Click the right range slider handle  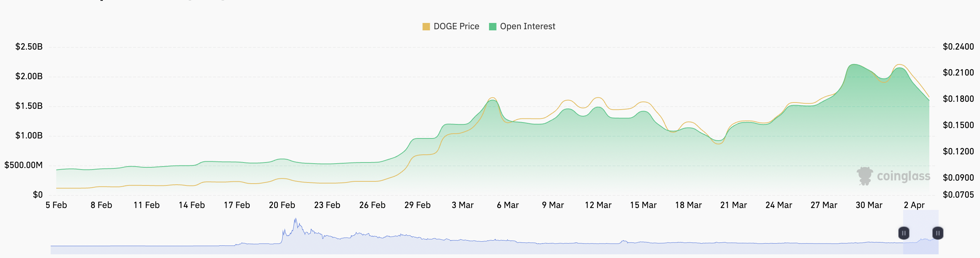point(938,233)
